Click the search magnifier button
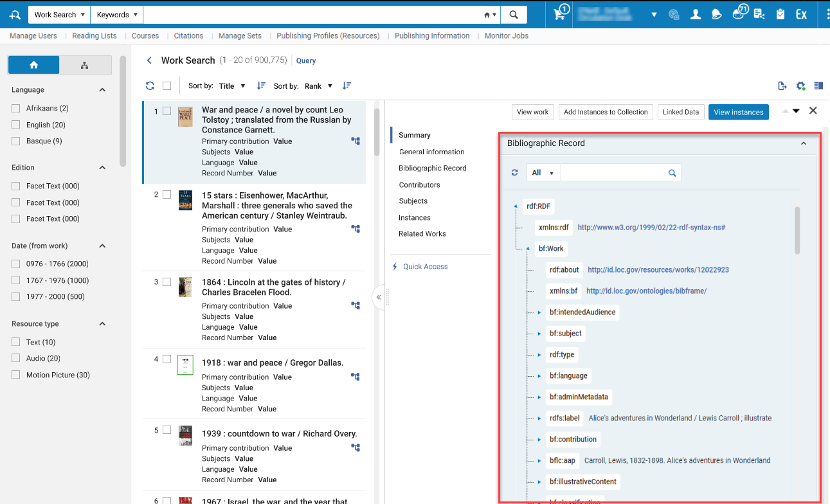830x504 pixels. [514, 15]
